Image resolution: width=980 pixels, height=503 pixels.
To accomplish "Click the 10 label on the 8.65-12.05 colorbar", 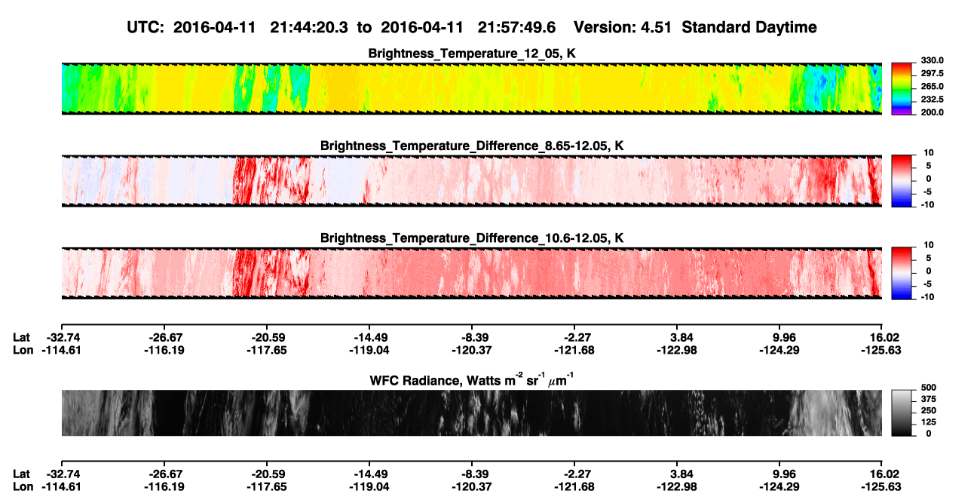I will 927,152.
